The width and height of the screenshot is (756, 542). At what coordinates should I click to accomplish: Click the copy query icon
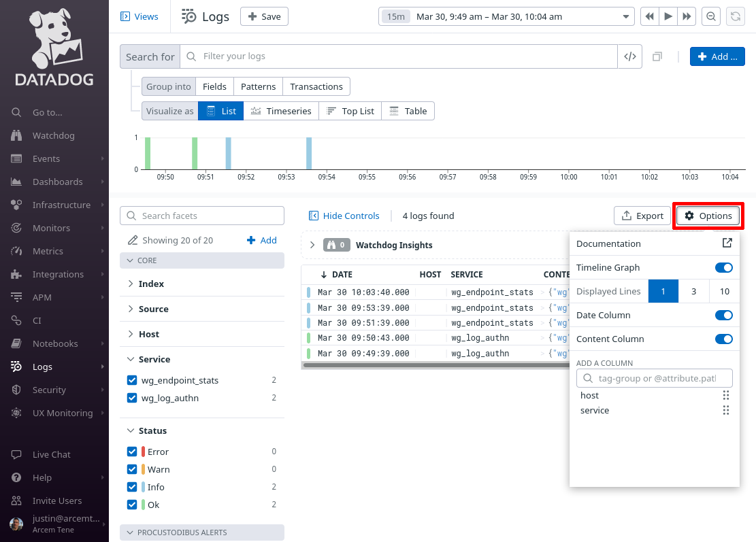click(x=657, y=57)
